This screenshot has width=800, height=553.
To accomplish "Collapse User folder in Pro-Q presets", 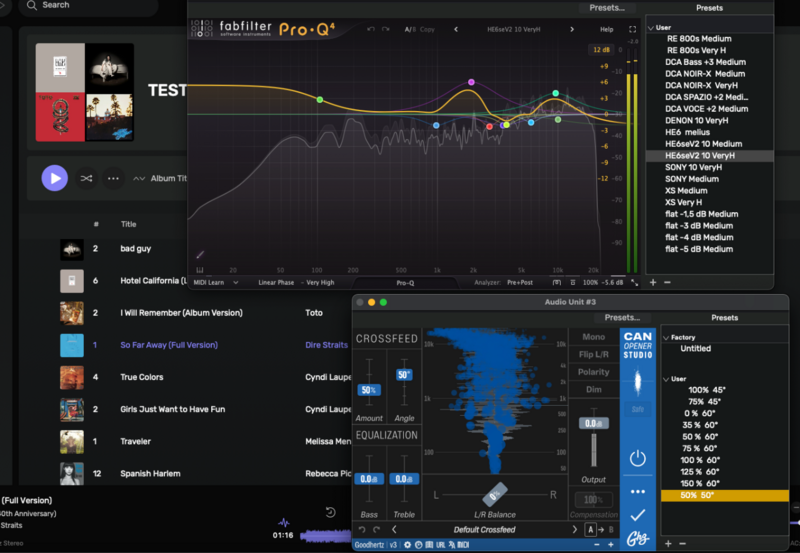I will (651, 28).
